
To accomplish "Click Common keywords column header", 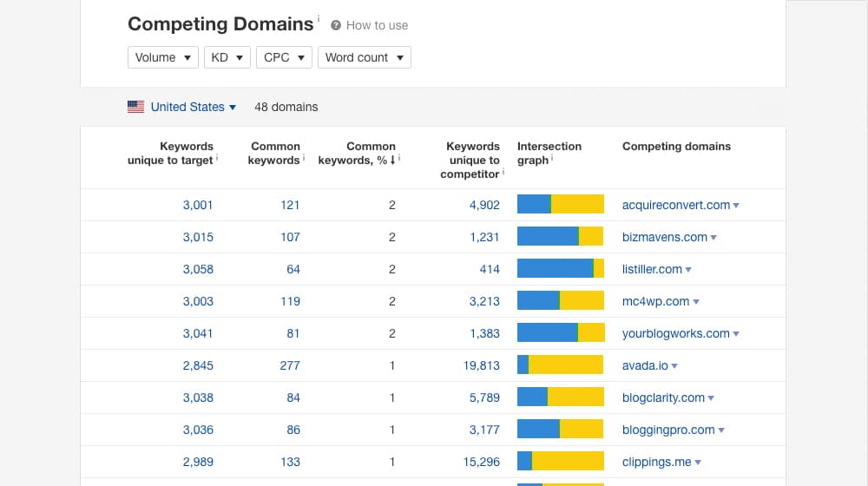I will point(274,154).
